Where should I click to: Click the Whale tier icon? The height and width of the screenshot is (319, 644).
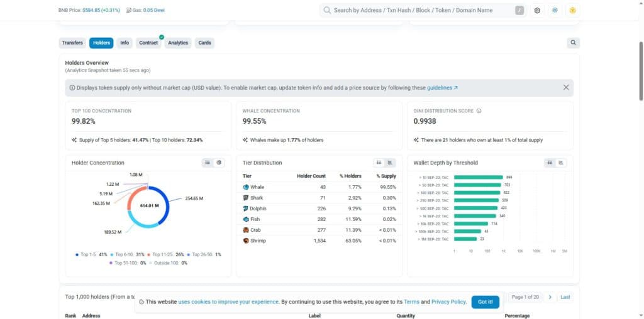click(x=246, y=187)
